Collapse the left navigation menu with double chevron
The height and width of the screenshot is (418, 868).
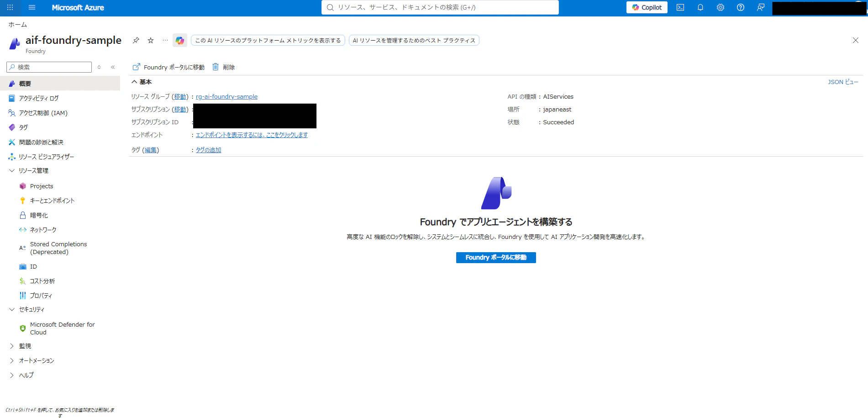[113, 67]
